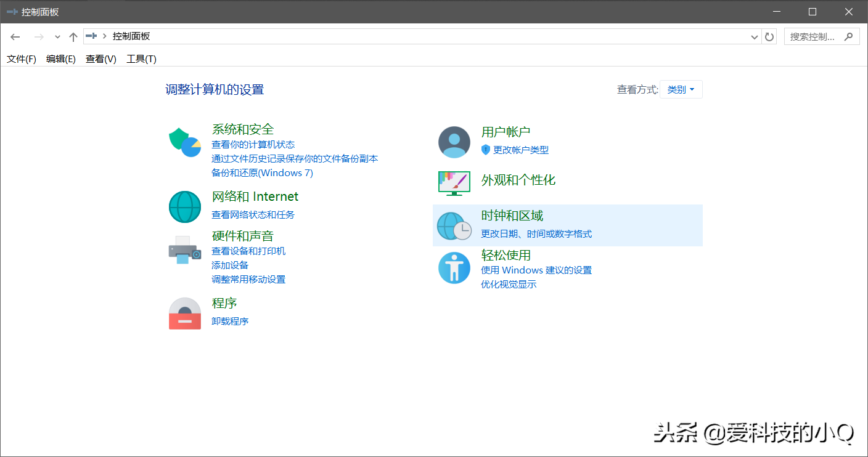Open the 更改帐户类型 link

521,150
